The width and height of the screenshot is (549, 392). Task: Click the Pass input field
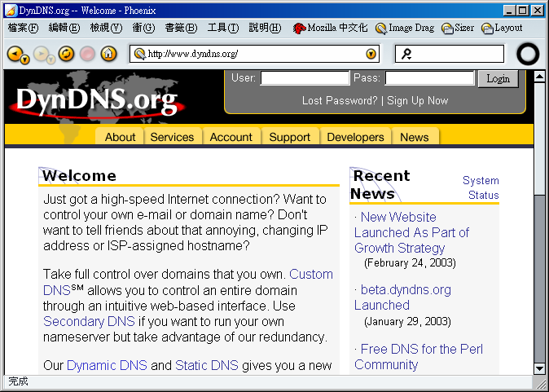[429, 77]
